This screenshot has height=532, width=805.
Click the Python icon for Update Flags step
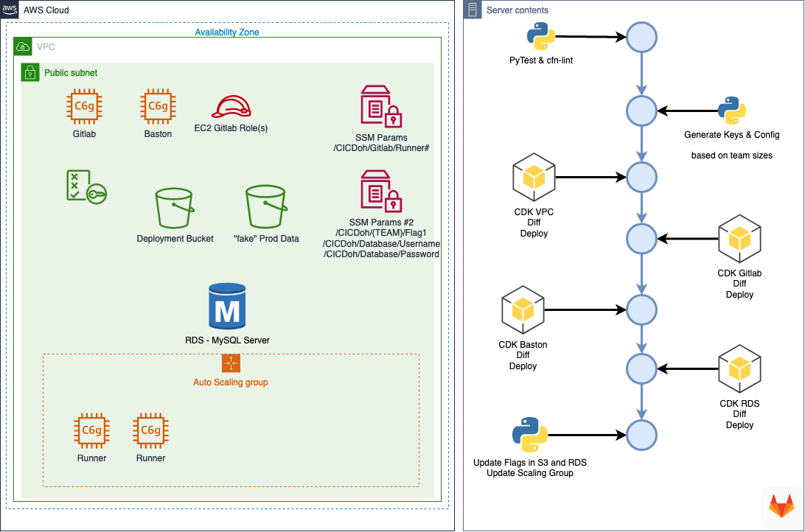(x=530, y=435)
